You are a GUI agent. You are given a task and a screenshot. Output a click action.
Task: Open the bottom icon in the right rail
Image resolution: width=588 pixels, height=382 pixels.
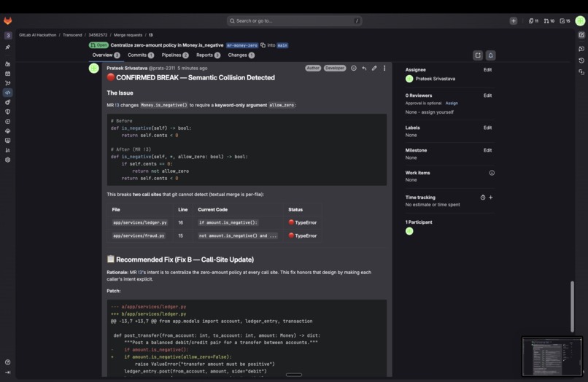(x=581, y=72)
